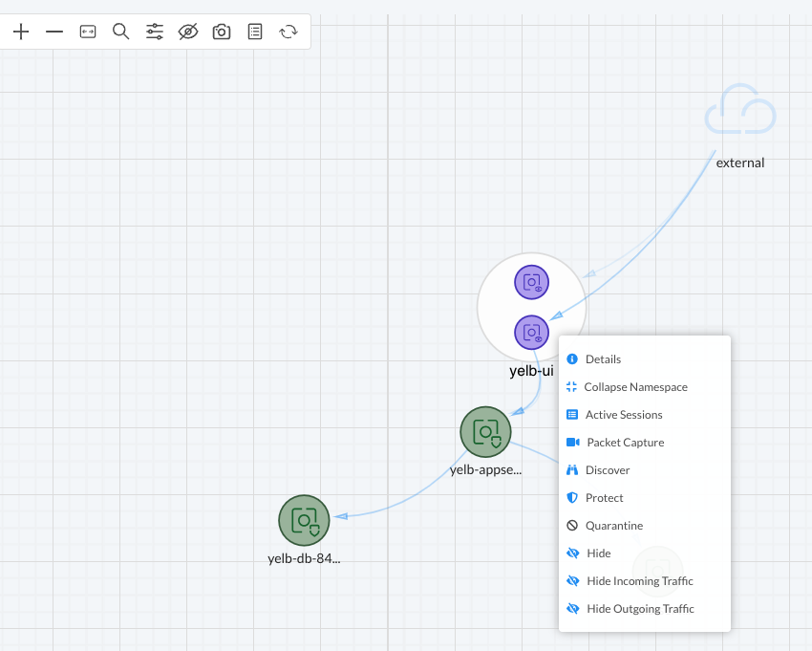This screenshot has height=651, width=812.
Task: Start Packet Capture from context menu
Action: 645,443
